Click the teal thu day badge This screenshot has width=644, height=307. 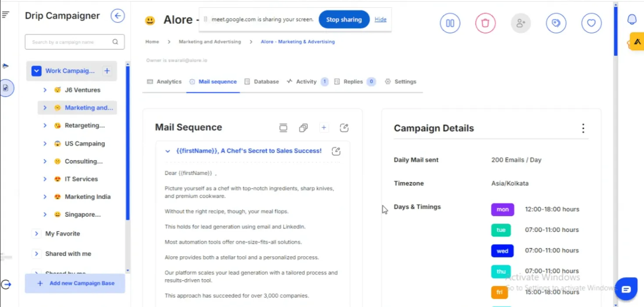(x=501, y=271)
